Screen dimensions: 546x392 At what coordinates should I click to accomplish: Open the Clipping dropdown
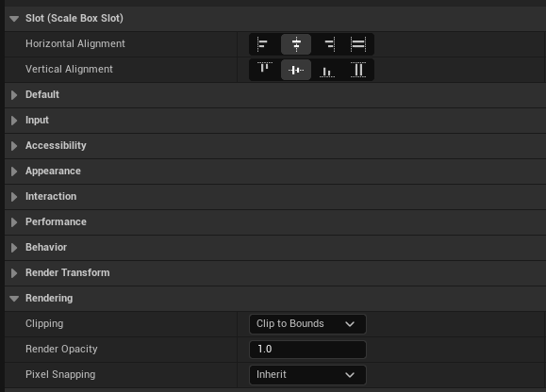[307, 324]
